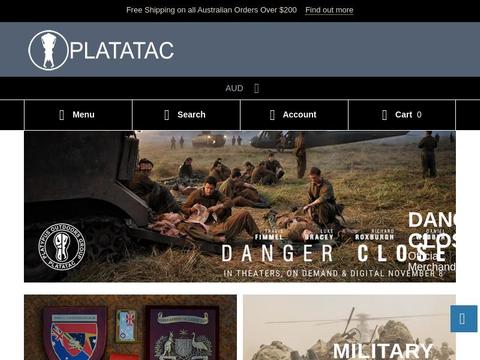Screen dimensions: 480x360
Task: Open the Menu navigation item
Action: tap(78, 115)
